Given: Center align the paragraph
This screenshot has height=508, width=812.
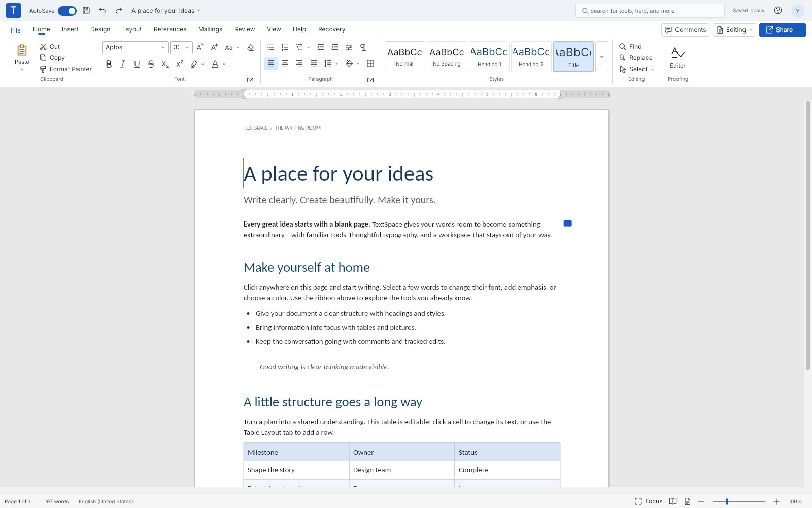Looking at the screenshot, I should (285, 63).
